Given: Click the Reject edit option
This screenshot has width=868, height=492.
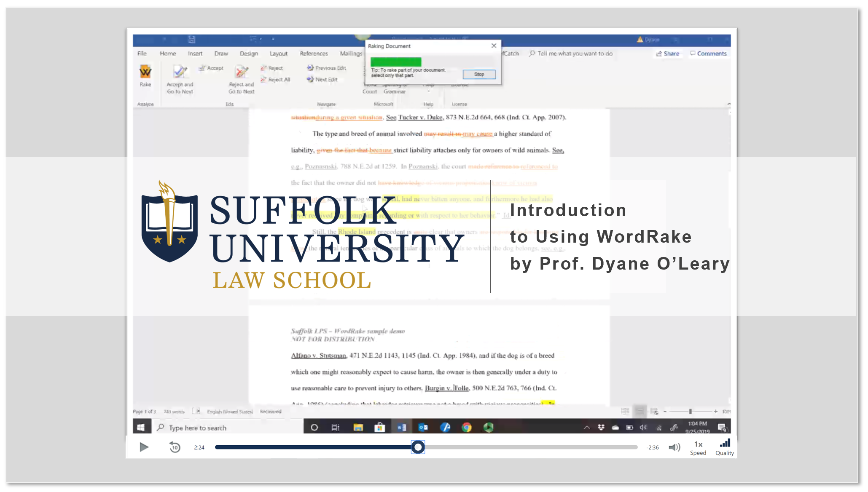Looking at the screenshot, I should point(272,68).
